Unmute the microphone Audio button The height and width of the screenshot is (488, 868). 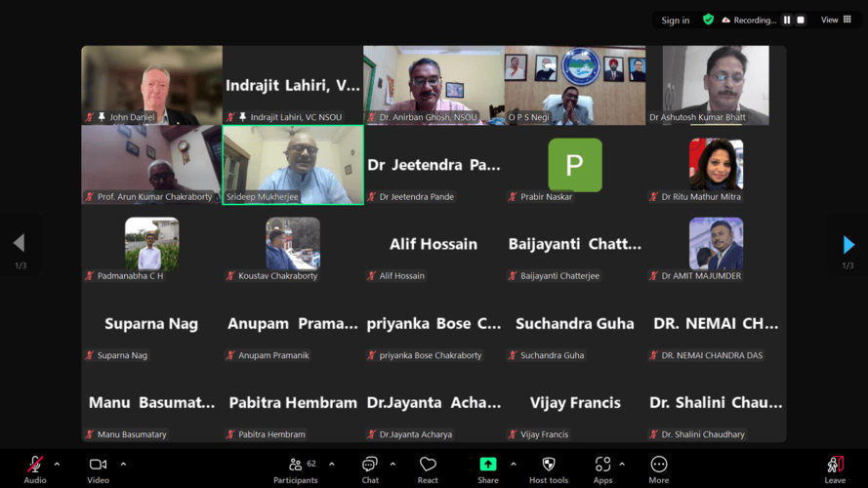click(35, 465)
